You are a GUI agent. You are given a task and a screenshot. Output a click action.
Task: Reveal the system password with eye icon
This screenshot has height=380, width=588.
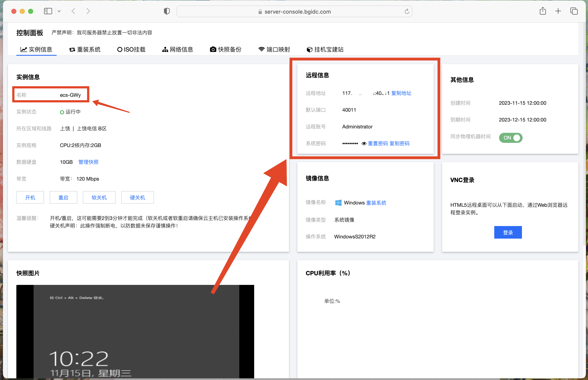click(x=364, y=144)
